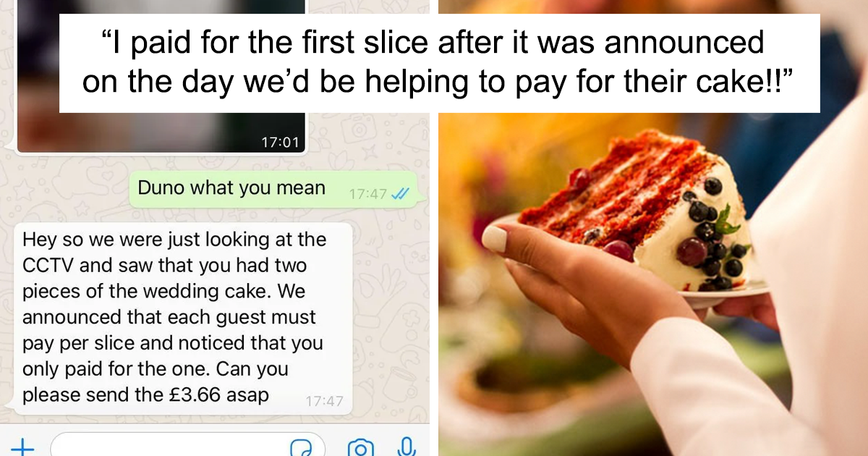The image size is (868, 456).
Task: Click the blue read-receipt double ticks
Action: [399, 194]
